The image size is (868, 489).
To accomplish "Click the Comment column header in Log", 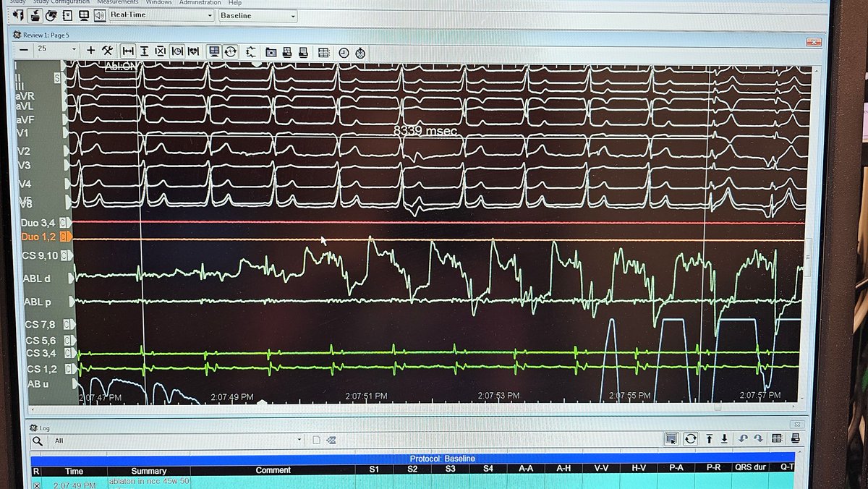I will tap(273, 470).
